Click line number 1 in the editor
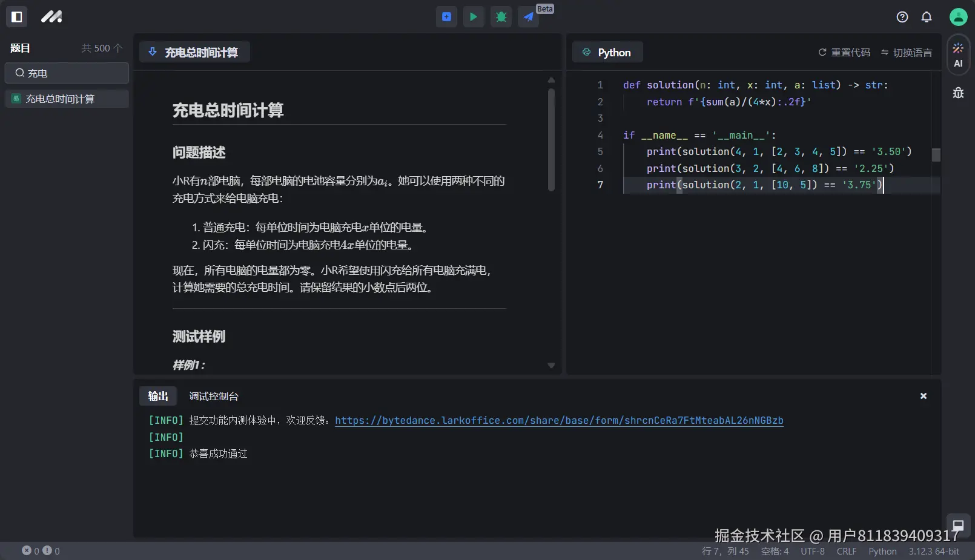 [x=600, y=85]
